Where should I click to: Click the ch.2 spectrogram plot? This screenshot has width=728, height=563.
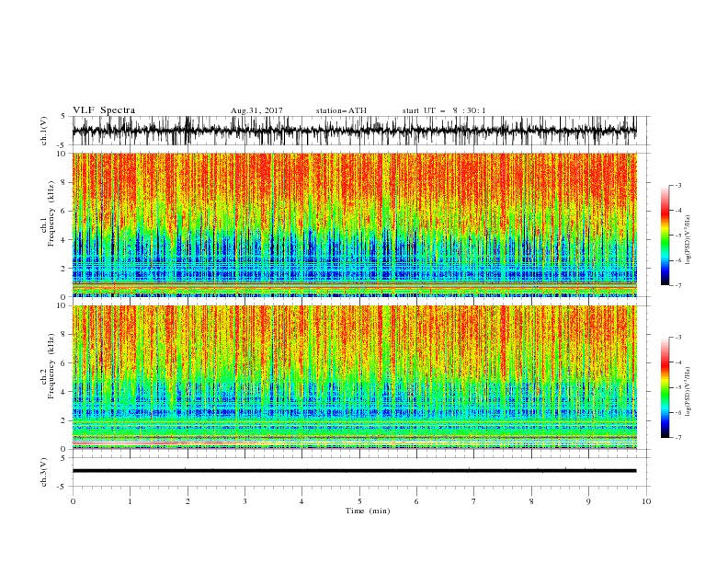pos(354,377)
